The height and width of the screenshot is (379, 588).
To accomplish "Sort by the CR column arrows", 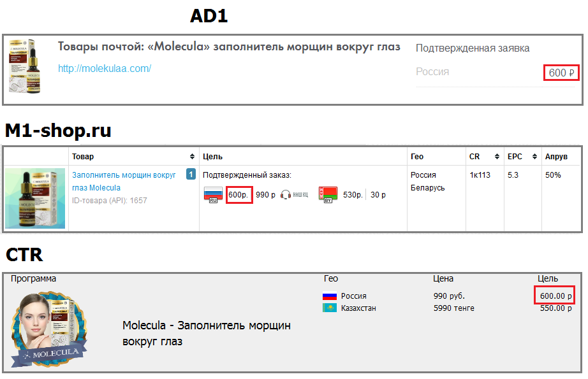I will point(496,157).
